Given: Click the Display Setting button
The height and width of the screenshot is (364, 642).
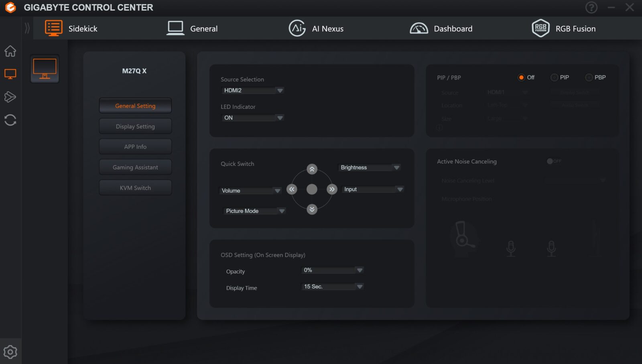Looking at the screenshot, I should (x=135, y=126).
